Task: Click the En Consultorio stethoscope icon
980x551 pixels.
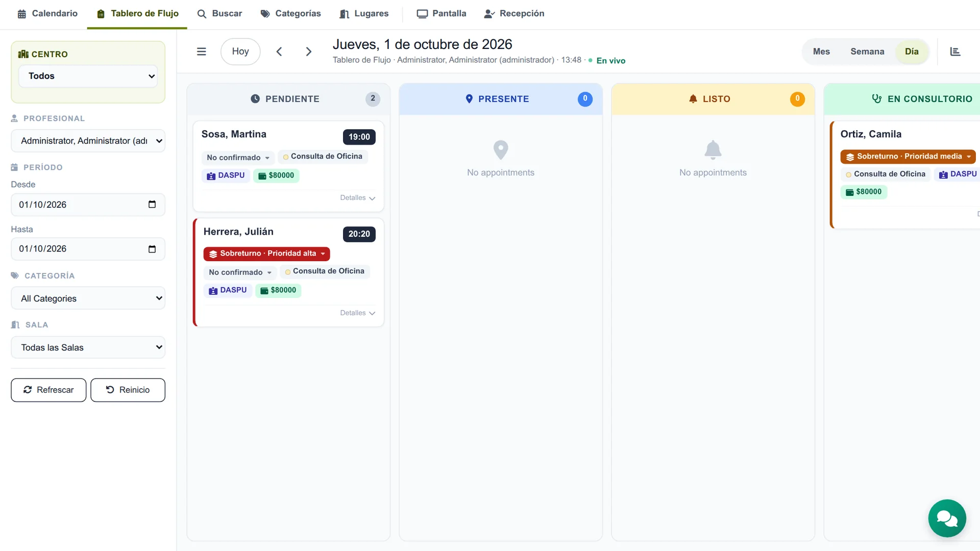Action: pos(876,99)
